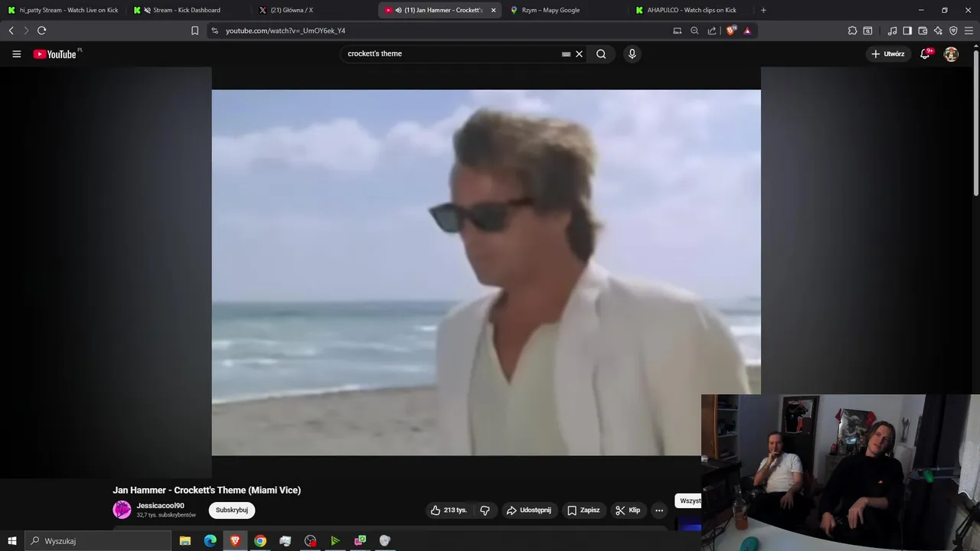Image resolution: width=980 pixels, height=551 pixels.
Task: Pause the Miami Vice video player
Action: [486, 272]
